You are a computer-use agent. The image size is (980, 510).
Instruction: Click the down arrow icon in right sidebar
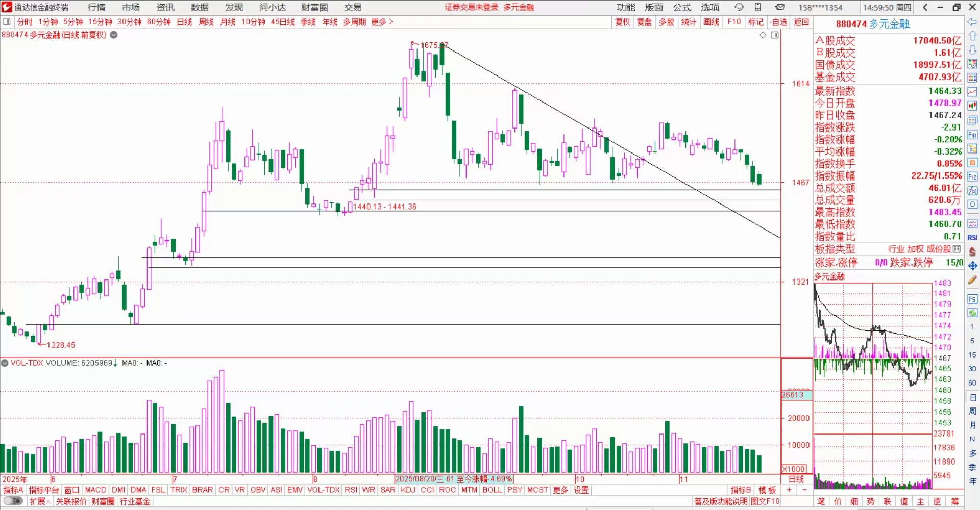pos(972,50)
